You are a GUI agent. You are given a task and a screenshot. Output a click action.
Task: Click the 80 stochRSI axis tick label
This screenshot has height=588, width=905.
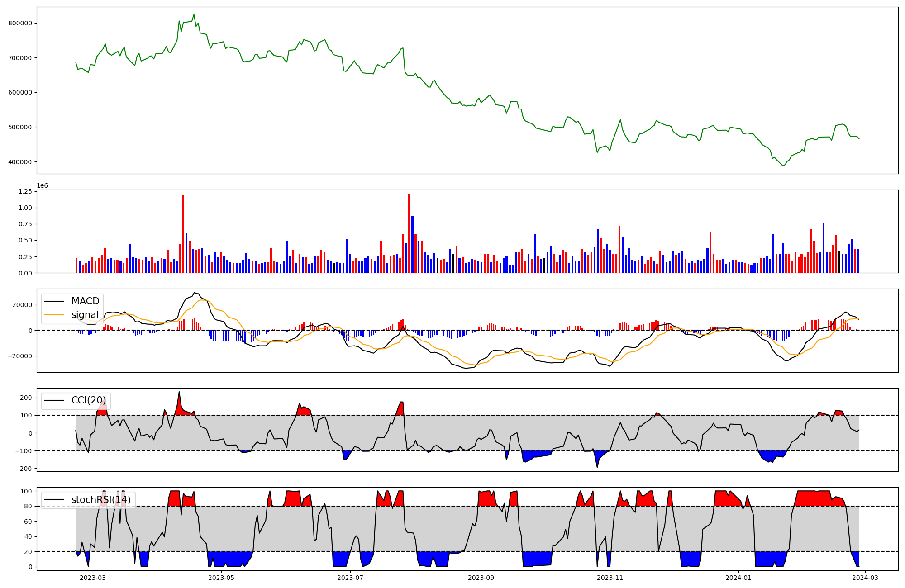pyautogui.click(x=28, y=507)
